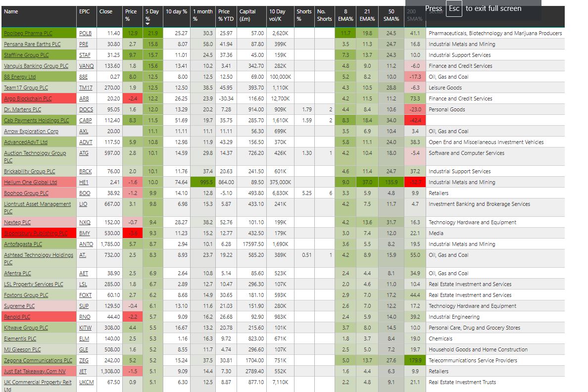This screenshot has height=392, width=588.
Task: Select the red -52.7 cell in the 200 SMA% column
Action: (x=415, y=182)
